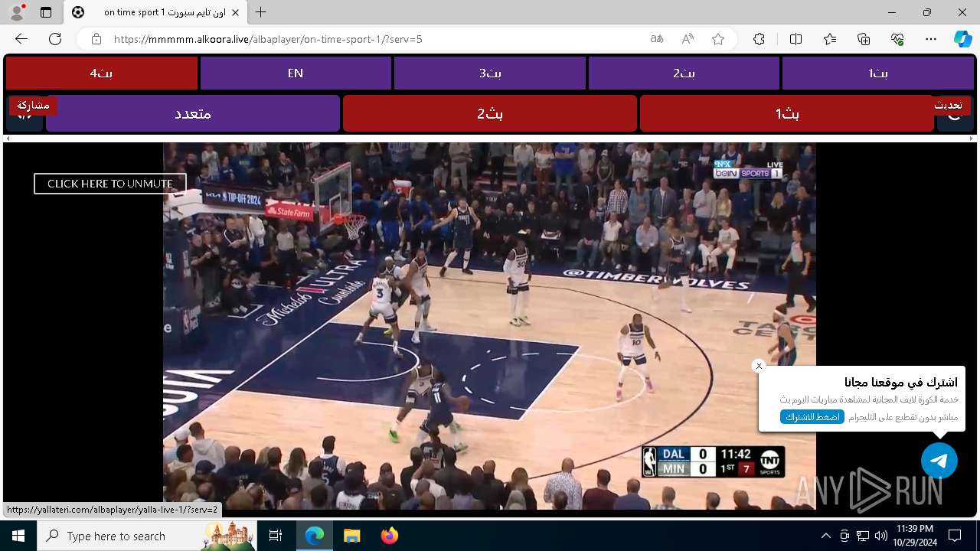The height and width of the screenshot is (551, 980).
Task: Open notification center icon
Action: (x=955, y=536)
